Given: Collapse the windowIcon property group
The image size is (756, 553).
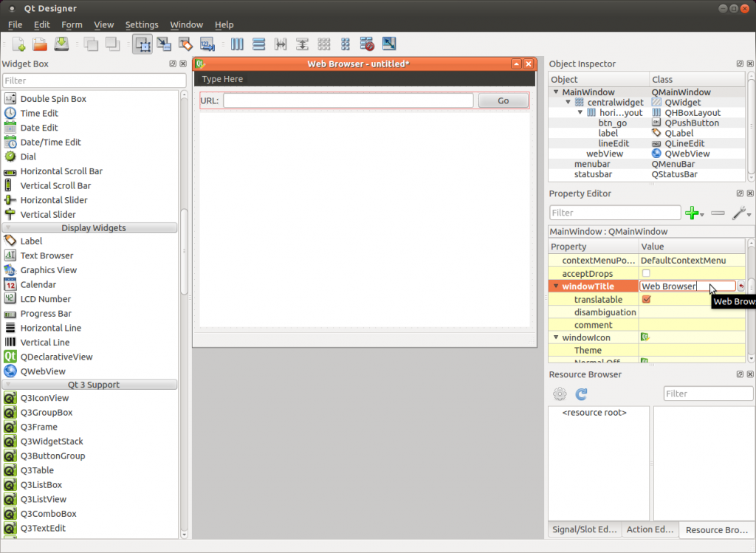Looking at the screenshot, I should coord(556,337).
